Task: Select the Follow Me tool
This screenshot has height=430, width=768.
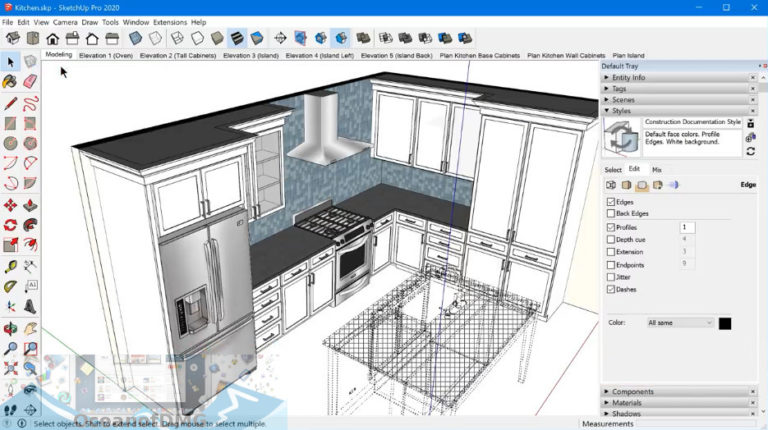Action: click(30, 225)
